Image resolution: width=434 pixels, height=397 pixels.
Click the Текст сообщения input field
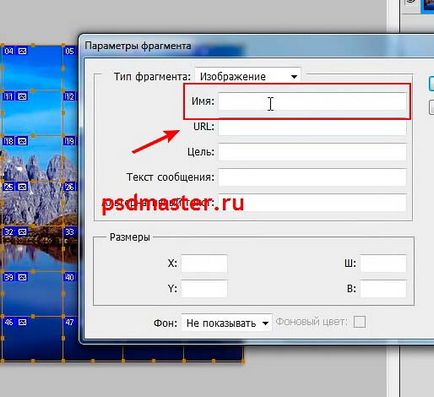click(312, 177)
